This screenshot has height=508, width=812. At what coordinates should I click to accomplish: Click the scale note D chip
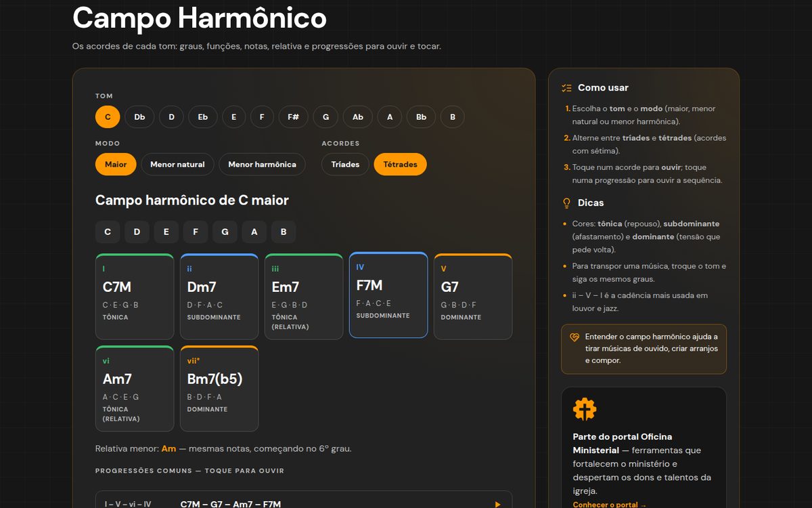[x=137, y=232]
